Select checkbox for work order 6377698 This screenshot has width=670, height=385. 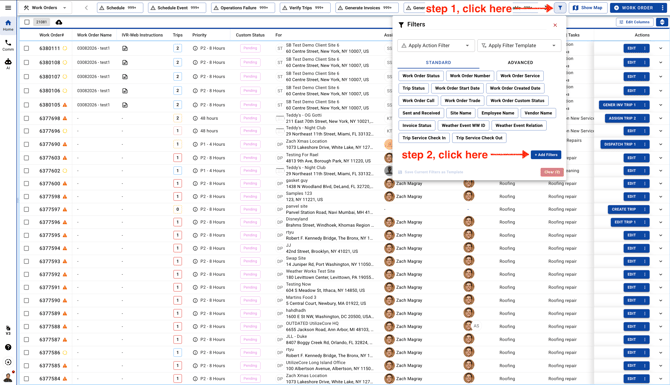pos(26,118)
